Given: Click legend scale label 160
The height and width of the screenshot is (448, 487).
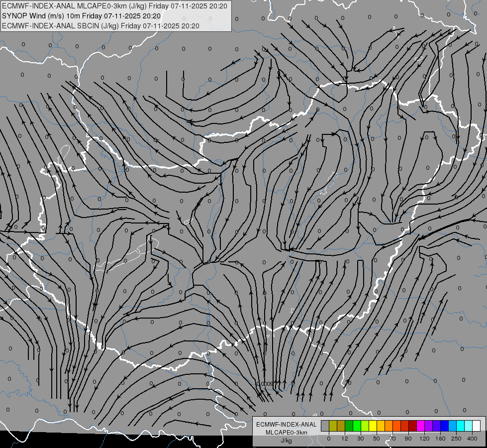Looking at the screenshot, I should pyautogui.click(x=440, y=439).
